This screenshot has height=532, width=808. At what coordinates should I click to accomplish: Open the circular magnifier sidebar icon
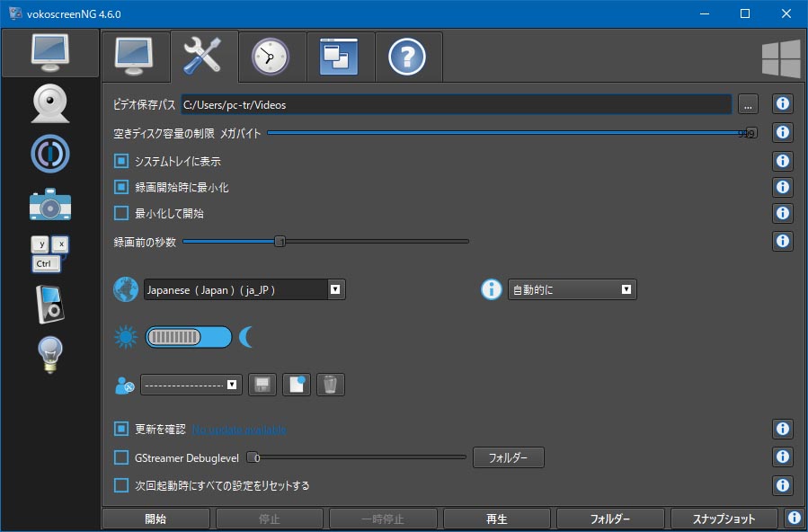(x=50, y=154)
